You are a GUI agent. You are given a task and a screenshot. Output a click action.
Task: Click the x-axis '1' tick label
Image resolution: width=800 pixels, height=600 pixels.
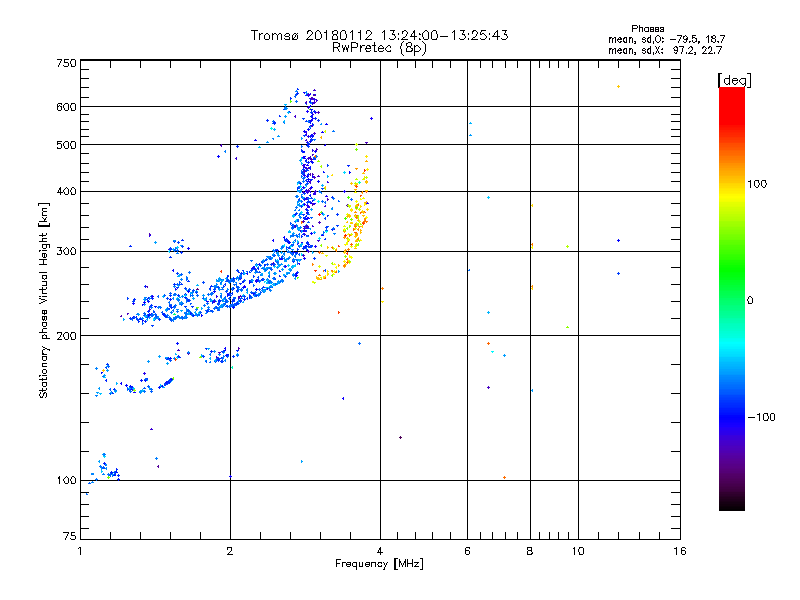tap(80, 551)
